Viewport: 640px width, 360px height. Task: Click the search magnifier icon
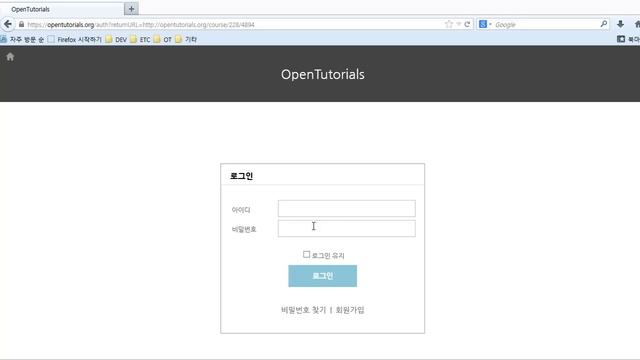click(604, 24)
